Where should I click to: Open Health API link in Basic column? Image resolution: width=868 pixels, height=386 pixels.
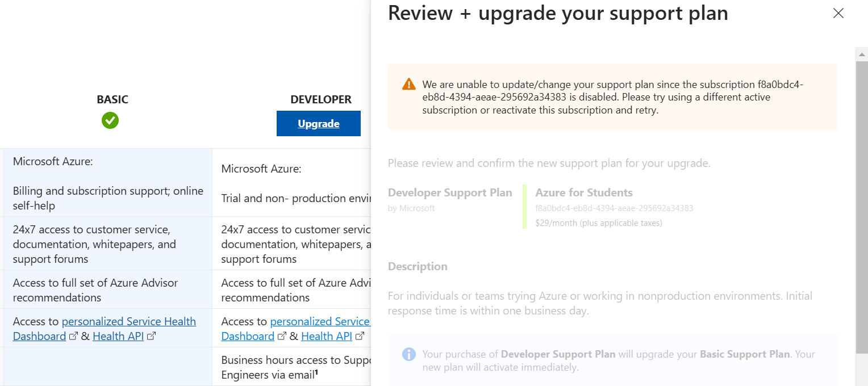pyautogui.click(x=118, y=336)
